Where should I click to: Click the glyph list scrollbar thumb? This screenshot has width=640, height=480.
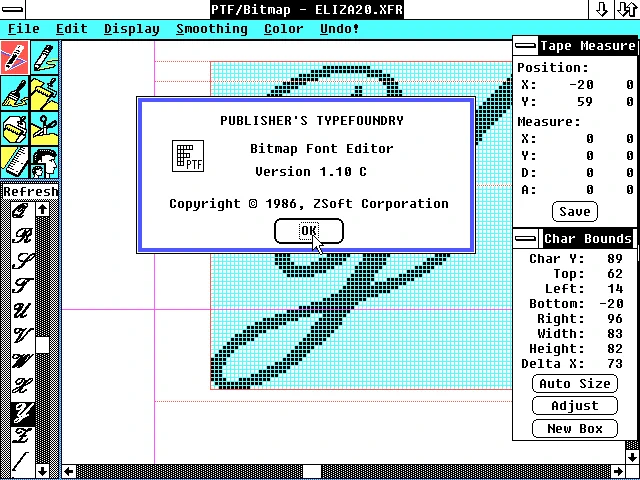(42, 345)
